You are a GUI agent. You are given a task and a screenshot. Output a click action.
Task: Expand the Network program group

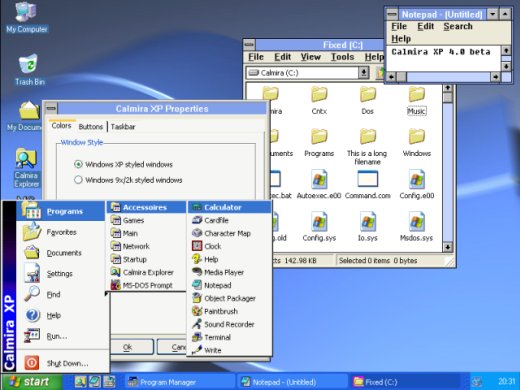(x=146, y=246)
